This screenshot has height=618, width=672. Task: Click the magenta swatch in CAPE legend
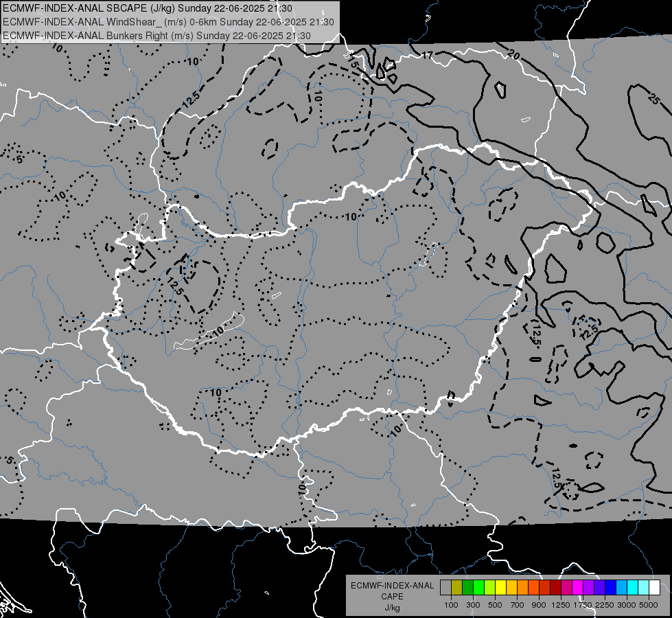[x=578, y=587]
